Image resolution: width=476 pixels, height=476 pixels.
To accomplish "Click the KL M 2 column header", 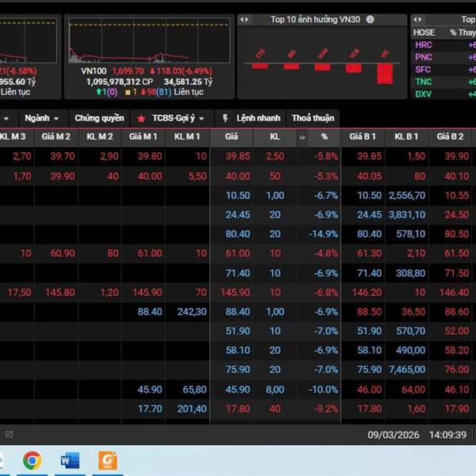I will (x=100, y=136).
